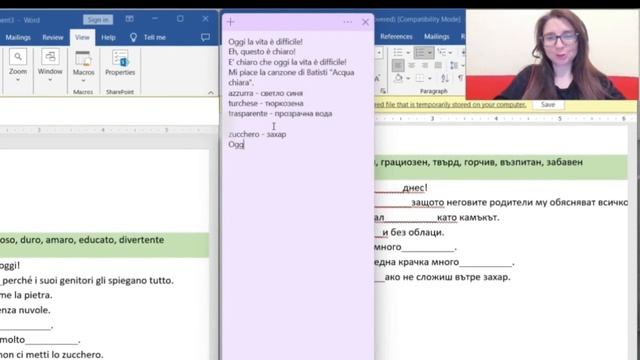Screen dimensions: 640x360
Task: Click Save in the yellow notification bar
Action: tap(548, 104)
